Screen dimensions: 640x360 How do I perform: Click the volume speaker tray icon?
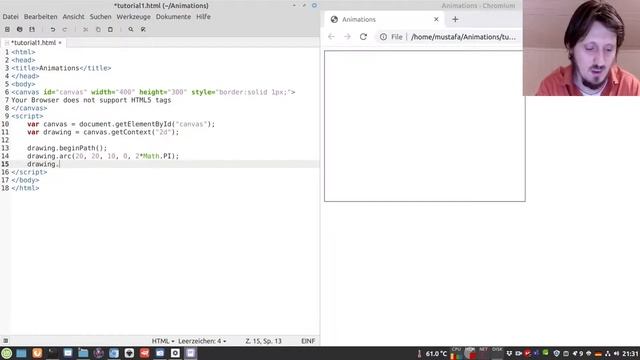pos(616,353)
